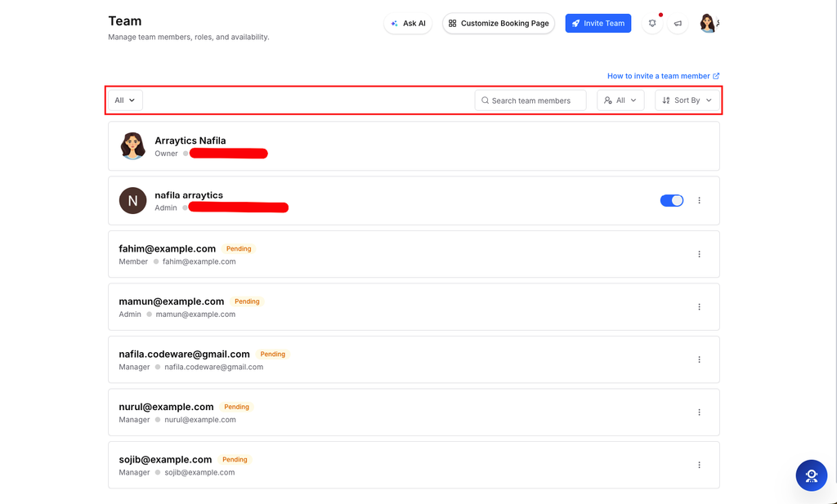Open the notifications bell icon
Viewport: 837px width, 504px height.
click(x=651, y=24)
